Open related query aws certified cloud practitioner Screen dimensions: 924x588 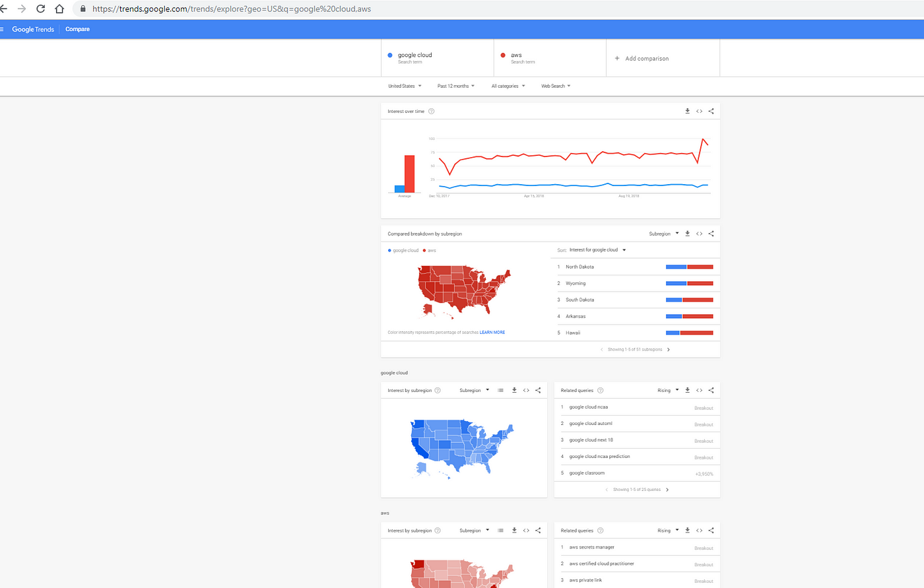pos(601,564)
